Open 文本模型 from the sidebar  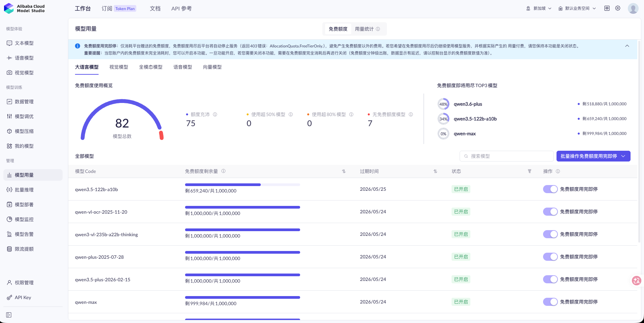click(33, 43)
